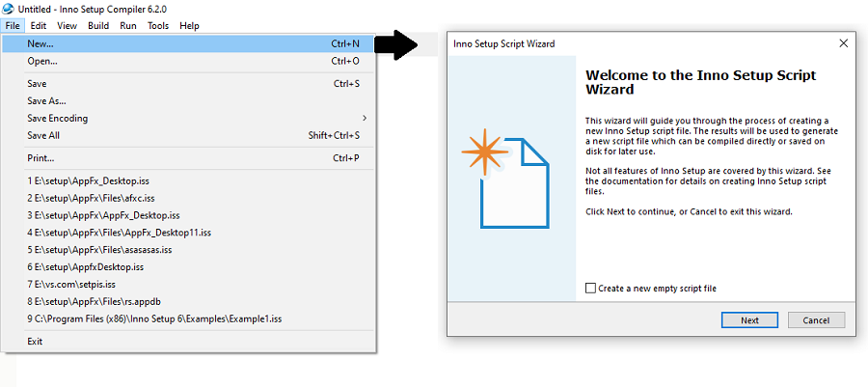Open recent file 3 E:\setup\AppFx\AppFx_Desktop.iss
Screen dimensions: 868x387
click(188, 215)
